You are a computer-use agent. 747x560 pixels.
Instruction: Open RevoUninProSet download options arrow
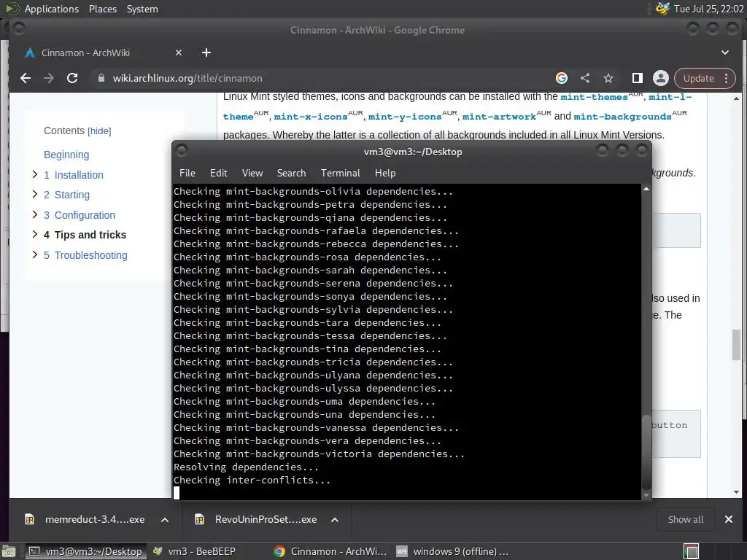tap(335, 520)
